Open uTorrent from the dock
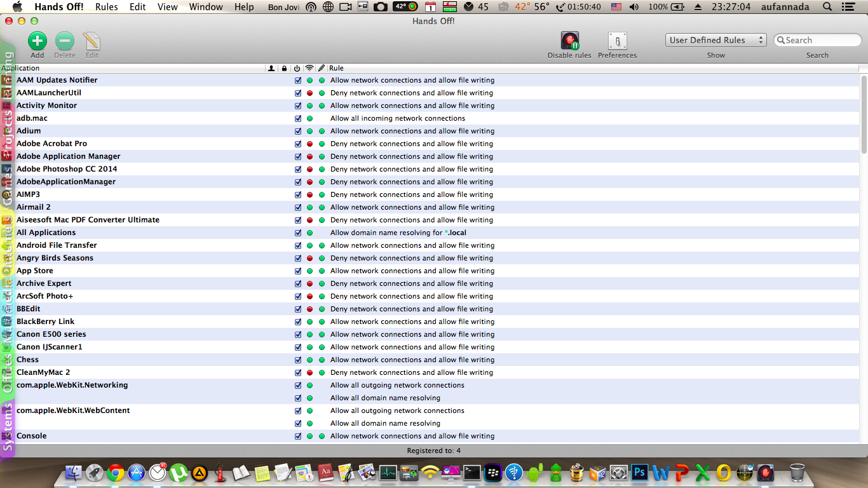Viewport: 868px width, 488px height. click(x=179, y=472)
